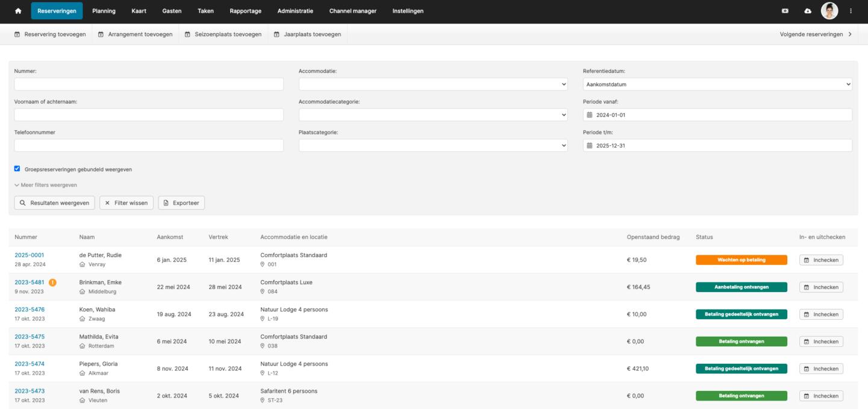Viewport: 868px width, 409px height.
Task: Open the Plaatscategorie dropdown
Action: 432,146
